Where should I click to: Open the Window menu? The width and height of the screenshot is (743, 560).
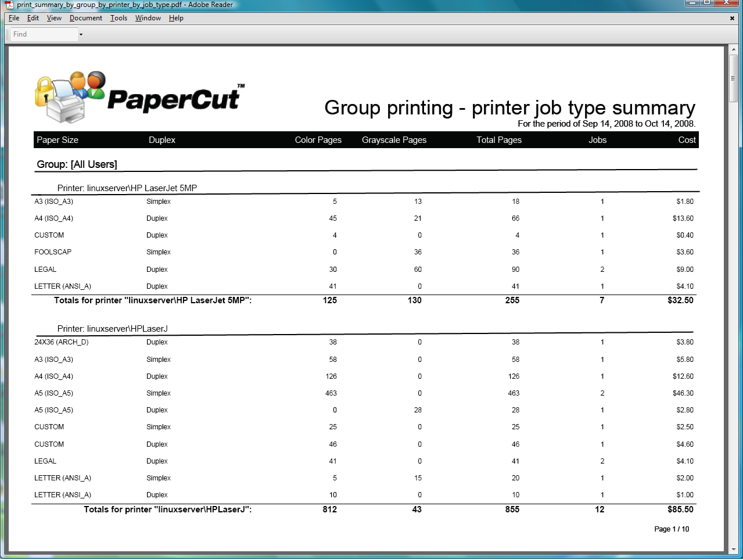click(x=148, y=18)
